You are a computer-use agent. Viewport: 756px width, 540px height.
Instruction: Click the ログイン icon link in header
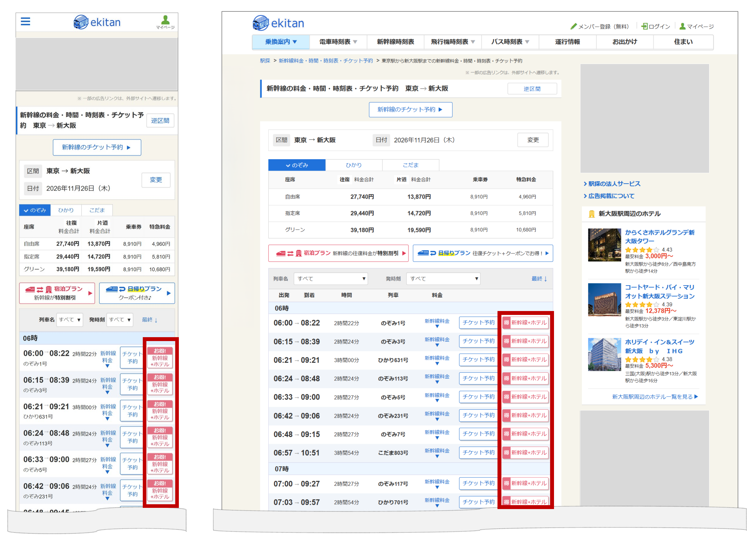656,26
